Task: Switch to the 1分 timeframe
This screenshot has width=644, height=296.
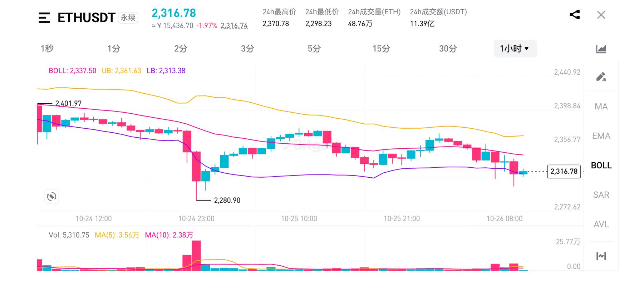Action: pyautogui.click(x=114, y=48)
